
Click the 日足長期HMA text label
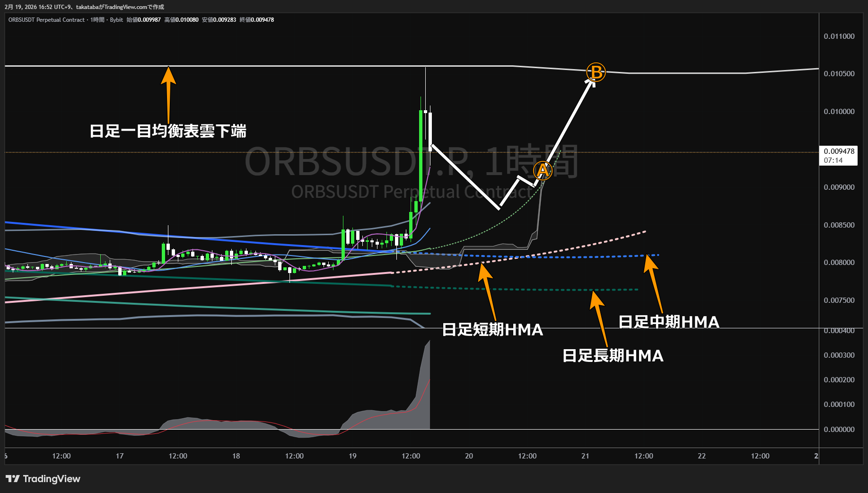click(613, 356)
